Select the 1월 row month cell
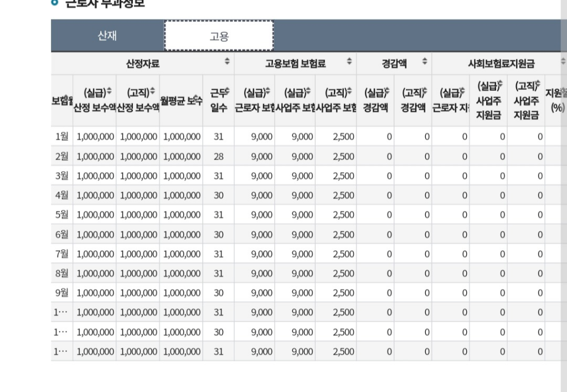Viewport: 567px width, 392px height. pos(62,137)
